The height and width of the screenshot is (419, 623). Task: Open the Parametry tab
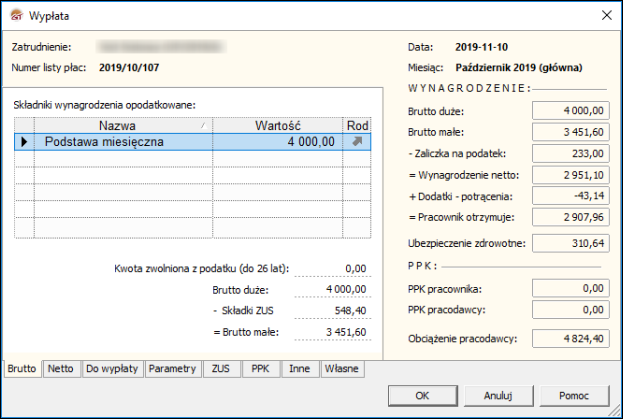click(172, 369)
